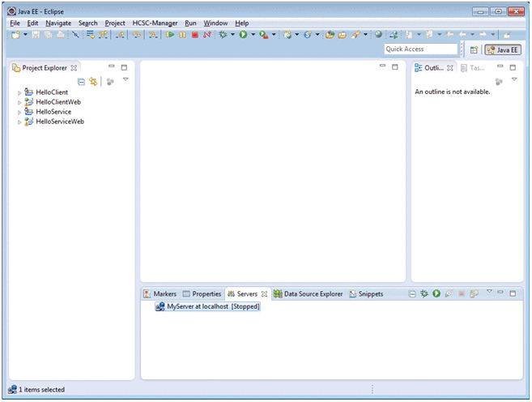The width and height of the screenshot is (532, 402).
Task: Click the red Terminate square in main toolbar
Action: coord(194,35)
